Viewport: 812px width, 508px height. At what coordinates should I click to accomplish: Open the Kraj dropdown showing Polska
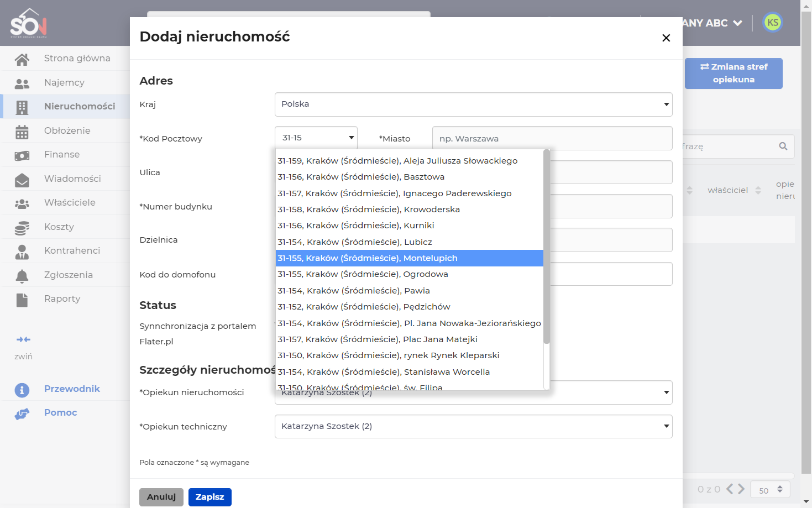click(x=474, y=104)
